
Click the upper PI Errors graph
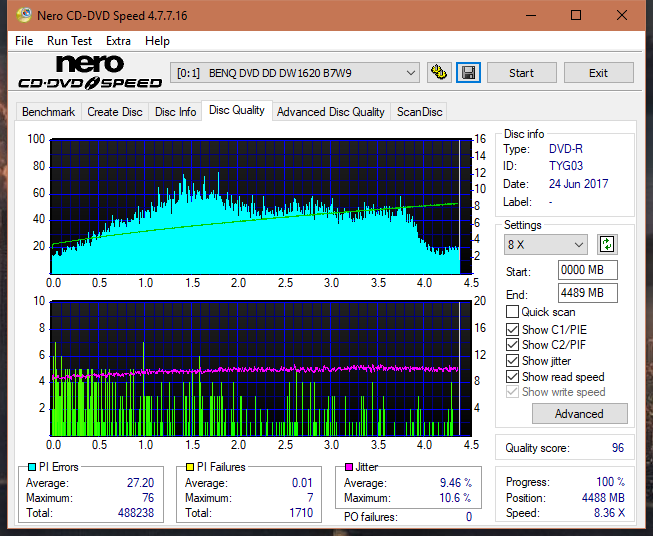[261, 207]
